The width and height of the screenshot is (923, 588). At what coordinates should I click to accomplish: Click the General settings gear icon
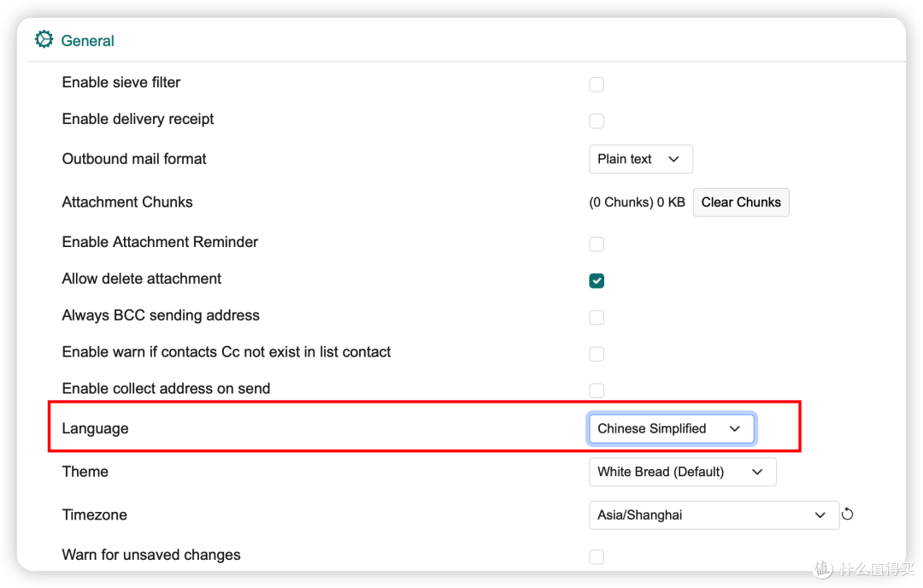click(x=44, y=39)
